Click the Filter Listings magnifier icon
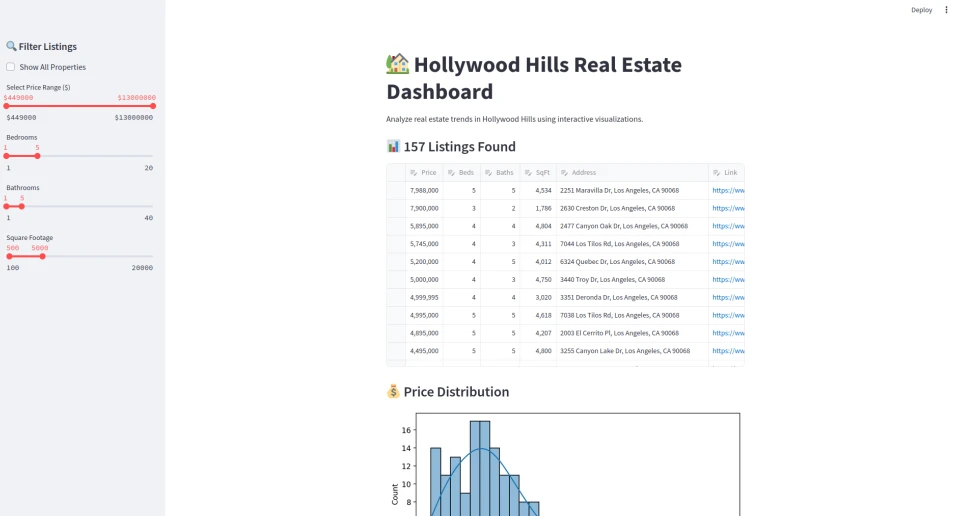960x516 pixels. point(11,46)
